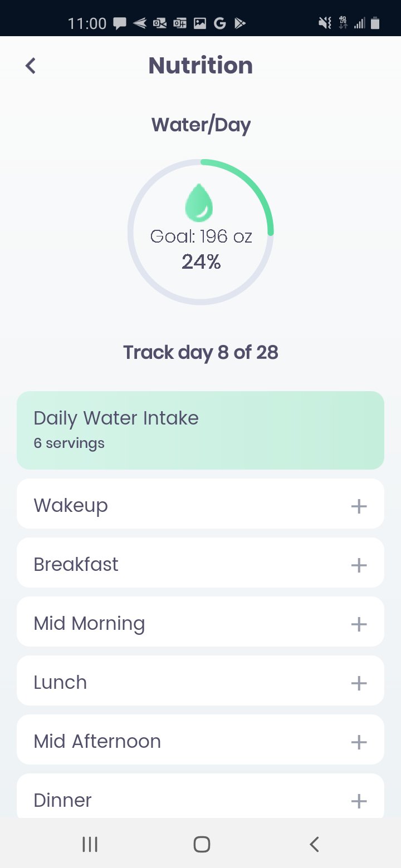Screen dimensions: 401x868
Task: Tap the back arrow beside Nutrition
Action: pyautogui.click(x=31, y=66)
